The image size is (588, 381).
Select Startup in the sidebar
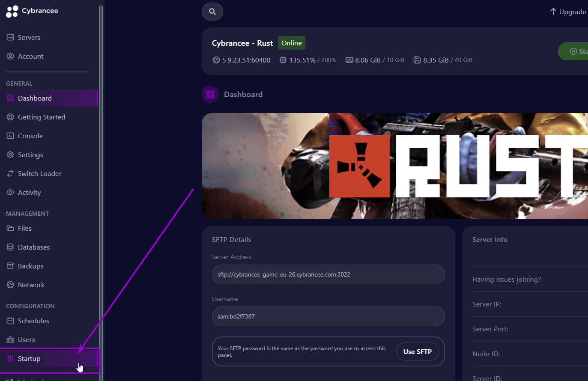click(30, 358)
